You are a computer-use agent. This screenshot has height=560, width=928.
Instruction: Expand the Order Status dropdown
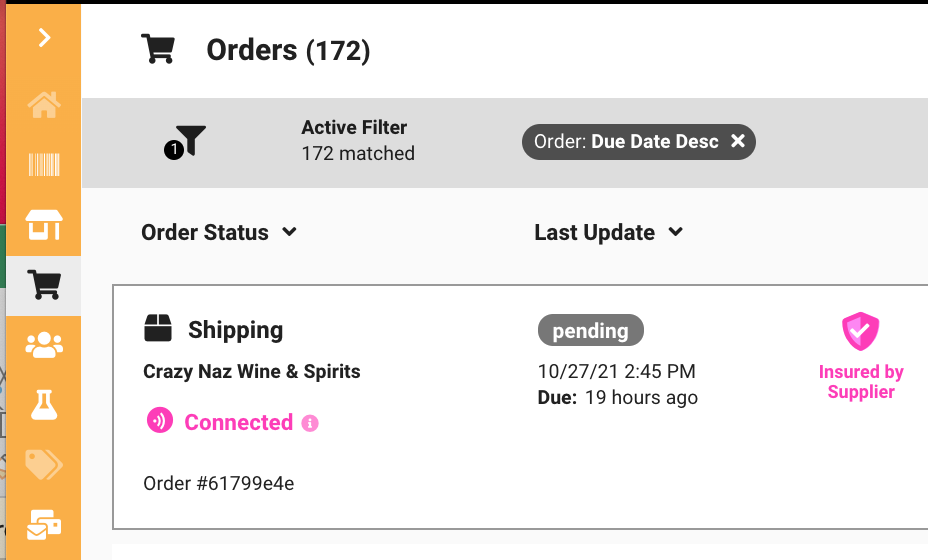pos(219,232)
